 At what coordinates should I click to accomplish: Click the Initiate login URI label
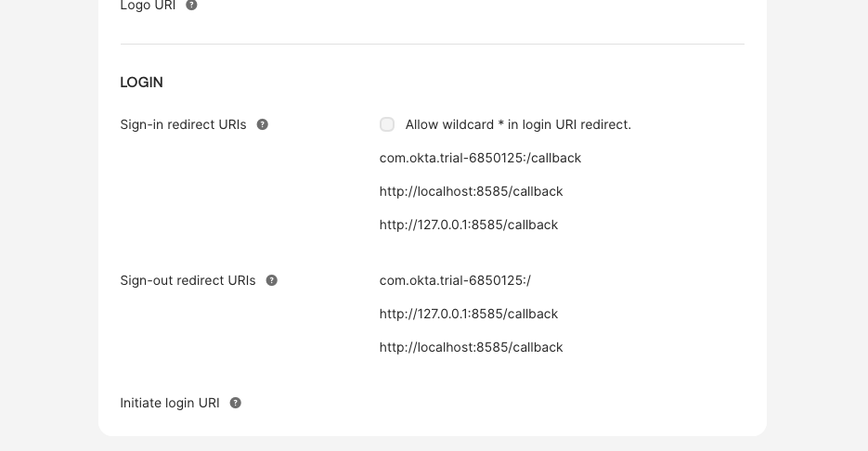point(170,403)
